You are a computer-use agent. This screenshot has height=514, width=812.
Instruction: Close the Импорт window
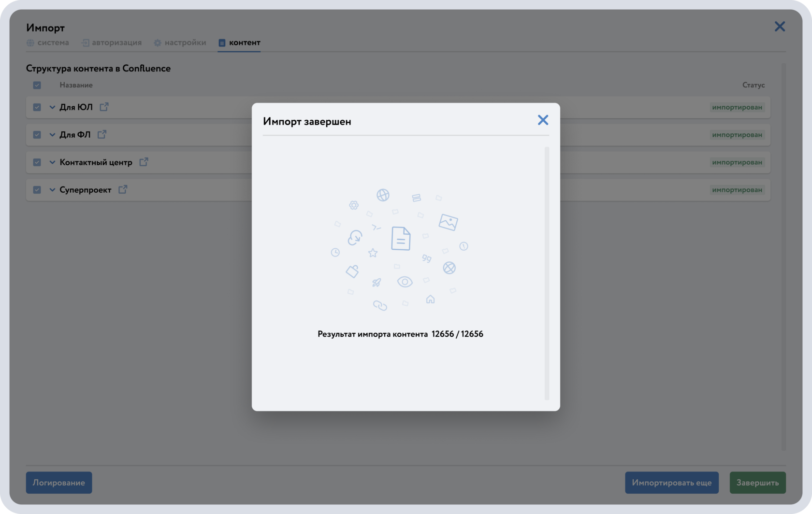point(780,27)
